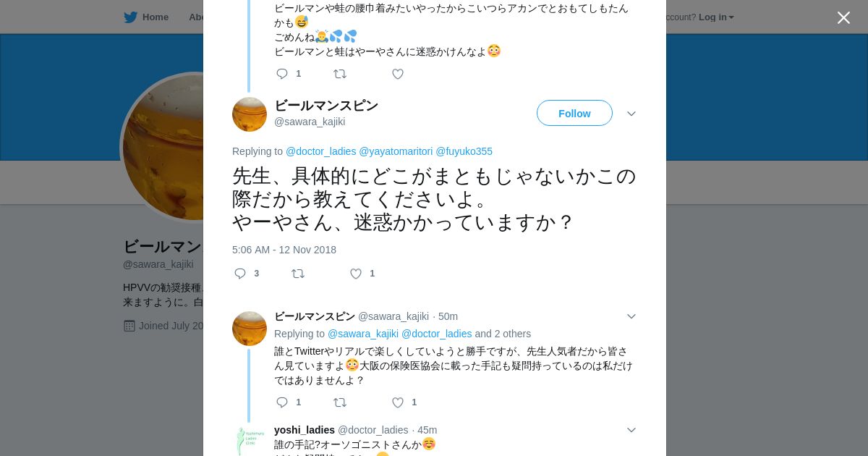Expand more options chevron beside Follow button
Image resolution: width=868 pixels, height=456 pixels.
click(631, 114)
